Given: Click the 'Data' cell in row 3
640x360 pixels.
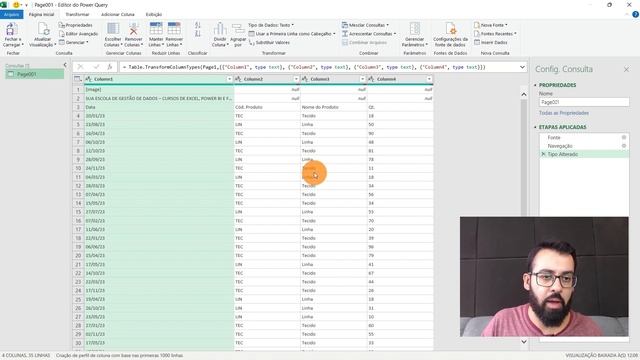Looking at the screenshot, I should [x=159, y=107].
